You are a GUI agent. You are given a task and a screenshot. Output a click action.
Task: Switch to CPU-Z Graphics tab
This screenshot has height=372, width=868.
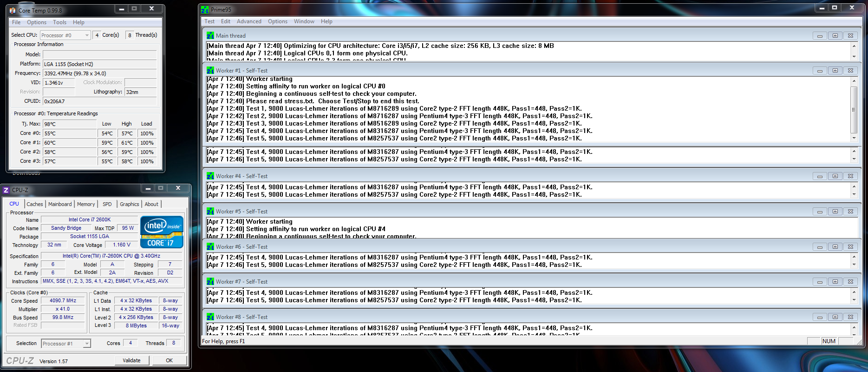[x=129, y=204]
